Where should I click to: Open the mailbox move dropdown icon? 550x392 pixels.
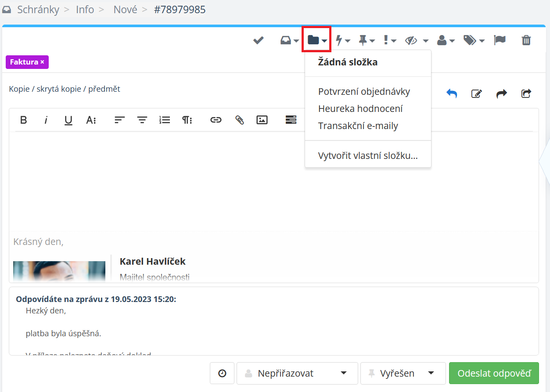[x=289, y=40]
